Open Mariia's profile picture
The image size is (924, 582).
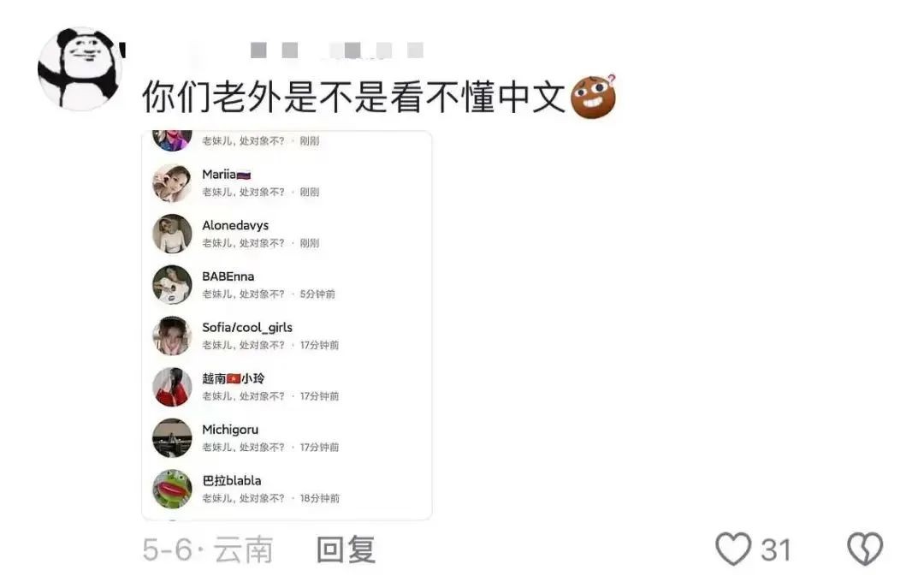click(x=172, y=183)
